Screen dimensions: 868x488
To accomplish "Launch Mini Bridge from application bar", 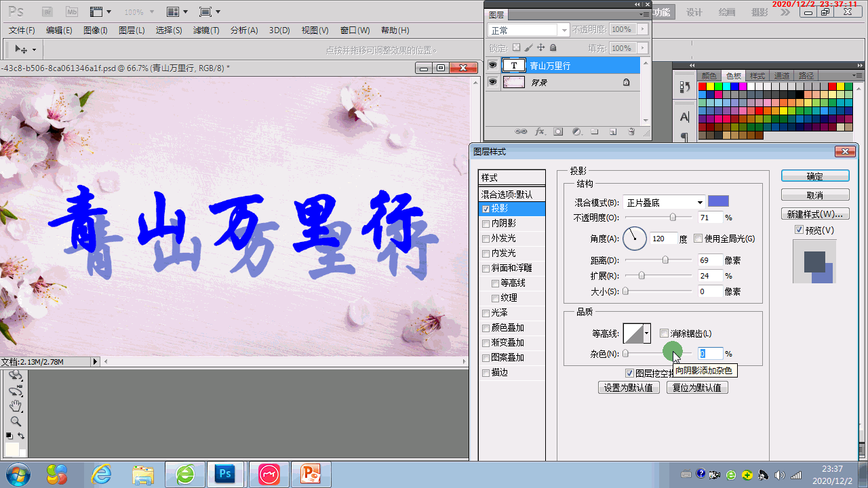I will [72, 12].
